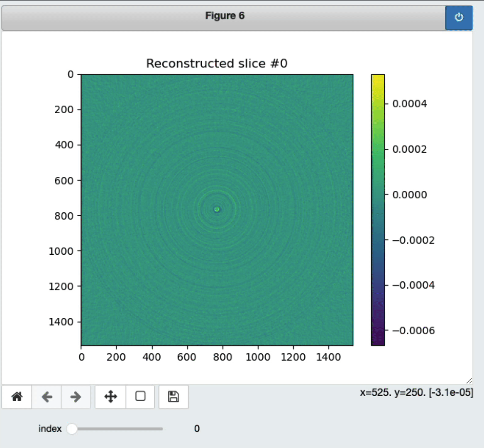Click the blue power button to close figure
484x448 pixels.
[459, 17]
